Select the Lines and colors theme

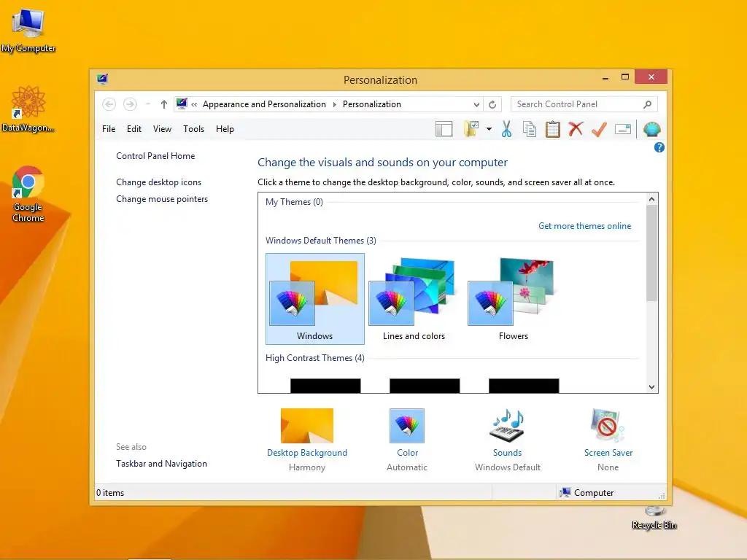(x=414, y=298)
